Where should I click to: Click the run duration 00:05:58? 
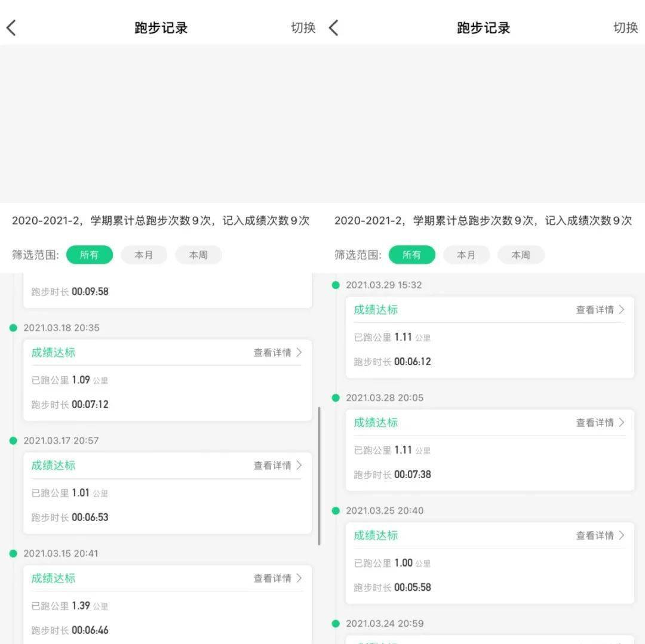pos(413,587)
